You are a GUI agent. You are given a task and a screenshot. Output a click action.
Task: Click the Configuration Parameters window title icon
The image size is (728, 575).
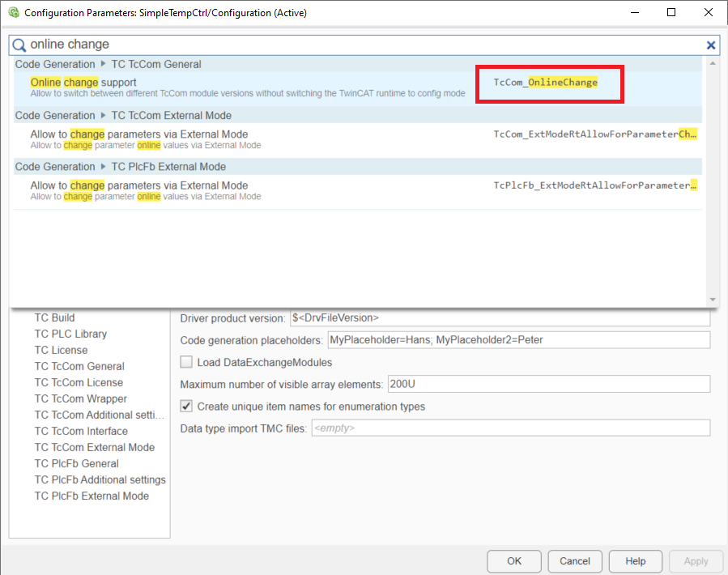(x=13, y=13)
